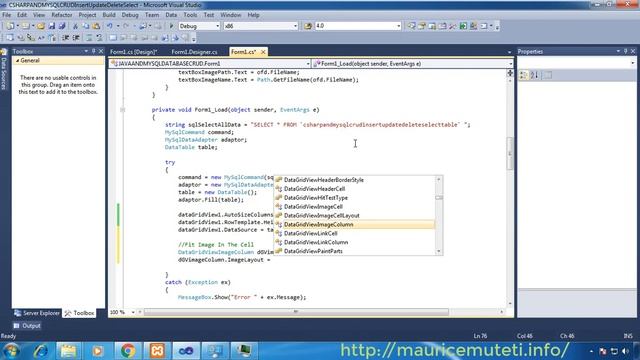Collapse the General group in Toolbox

tap(18, 60)
